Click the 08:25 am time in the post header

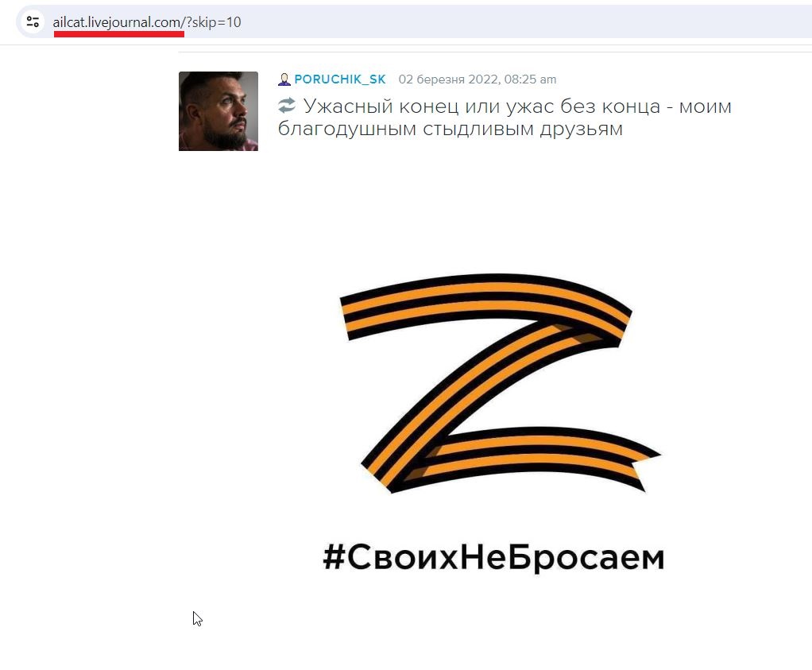click(x=530, y=79)
